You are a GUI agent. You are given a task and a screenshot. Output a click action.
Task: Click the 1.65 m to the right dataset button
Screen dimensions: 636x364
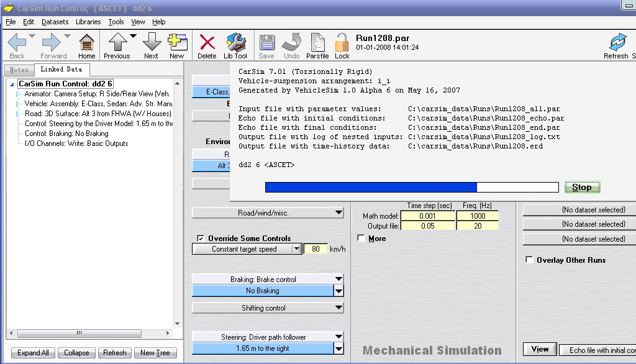(x=263, y=348)
